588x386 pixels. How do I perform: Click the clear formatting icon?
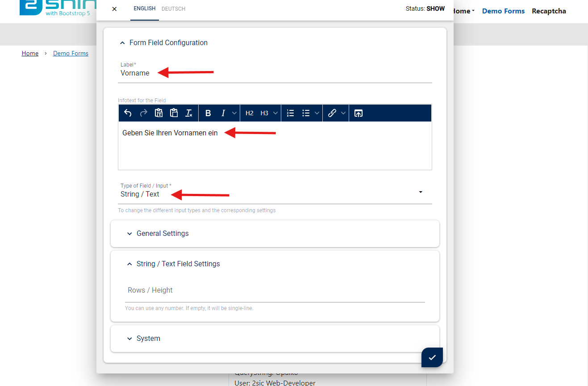(x=189, y=113)
